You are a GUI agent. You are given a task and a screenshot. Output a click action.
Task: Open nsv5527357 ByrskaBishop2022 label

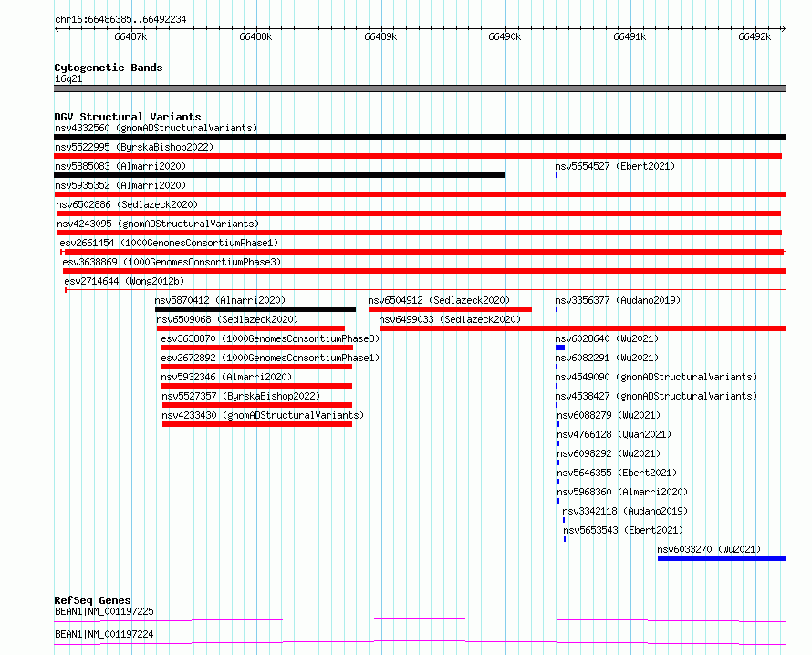(x=242, y=396)
